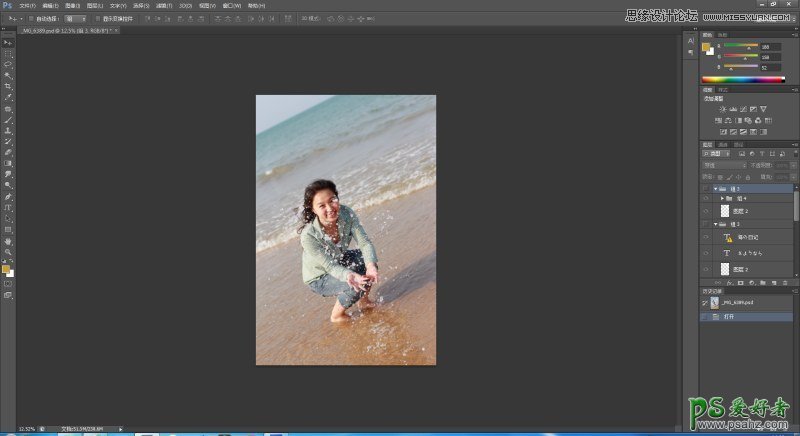This screenshot has width=800, height=436.
Task: Select the Hand tool
Action: tap(8, 241)
